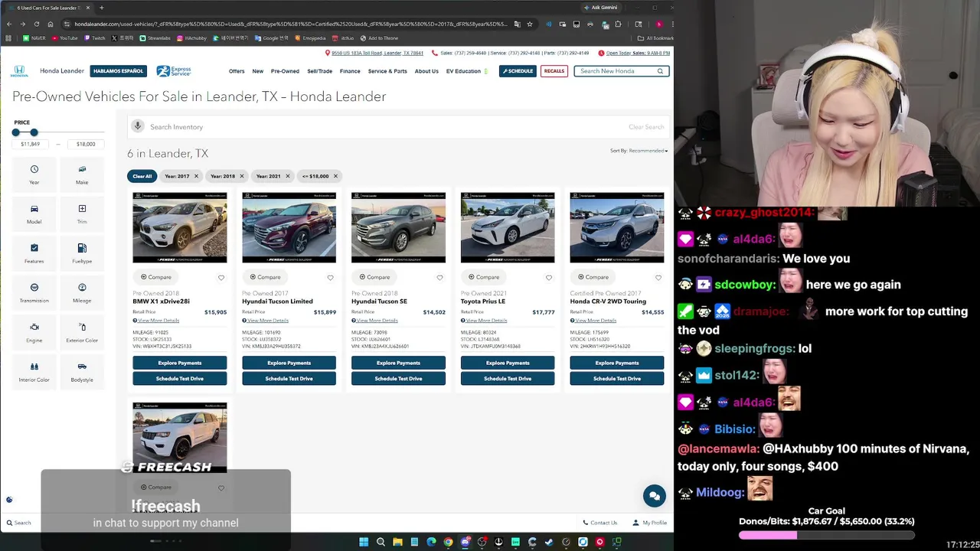Favorite the Honda CR-V with heart icon
This screenshot has width=980, height=551.
pyautogui.click(x=658, y=278)
